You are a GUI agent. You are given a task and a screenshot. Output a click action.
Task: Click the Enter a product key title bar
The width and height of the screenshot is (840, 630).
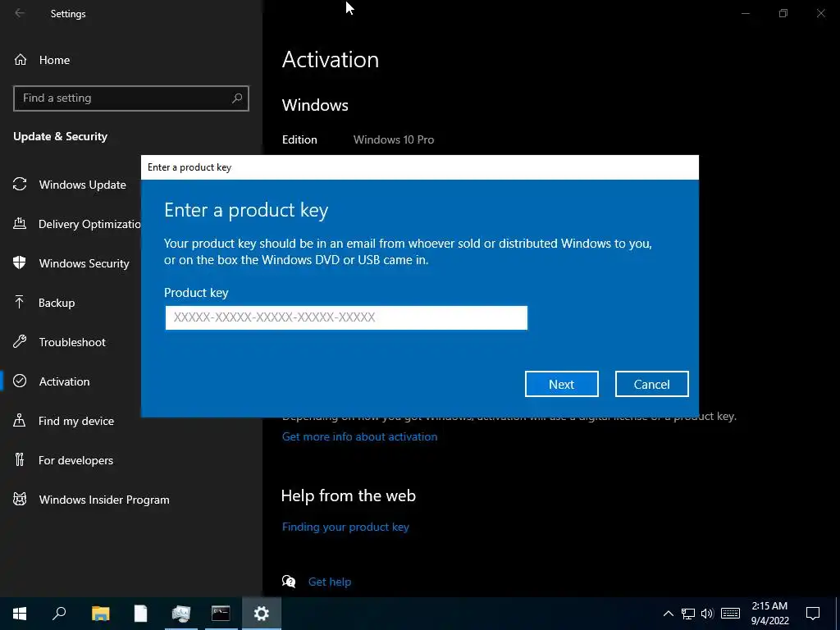(419, 167)
